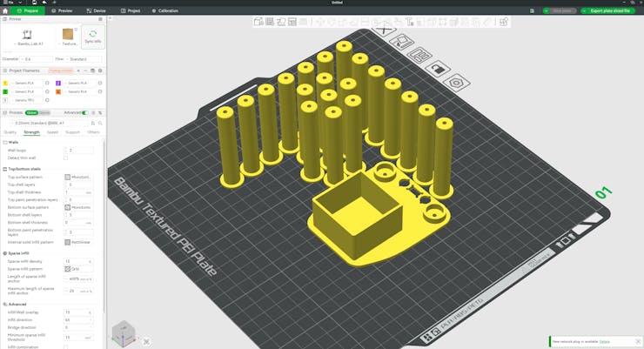644x349 pixels.
Task: Click the Add plate toolbar icon
Action: pyautogui.click(x=270, y=22)
